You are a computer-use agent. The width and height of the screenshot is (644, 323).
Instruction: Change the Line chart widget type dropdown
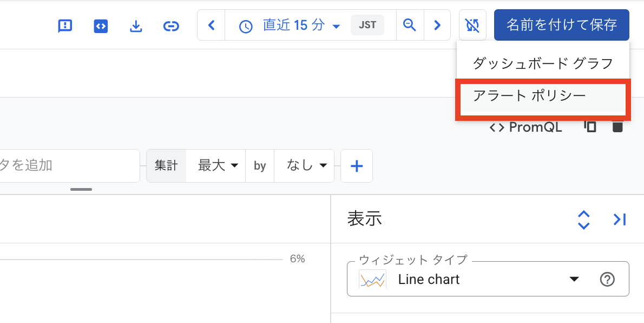pos(575,279)
